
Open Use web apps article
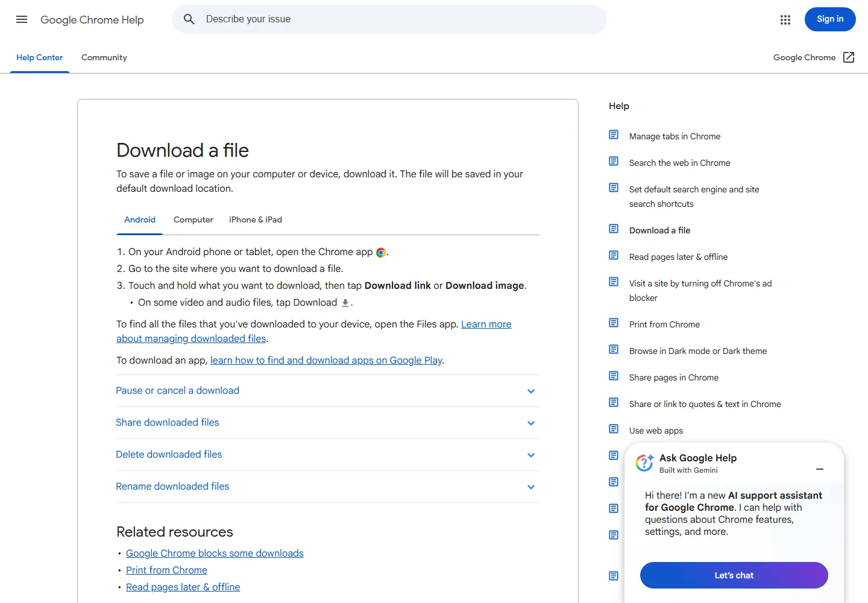pyautogui.click(x=656, y=431)
